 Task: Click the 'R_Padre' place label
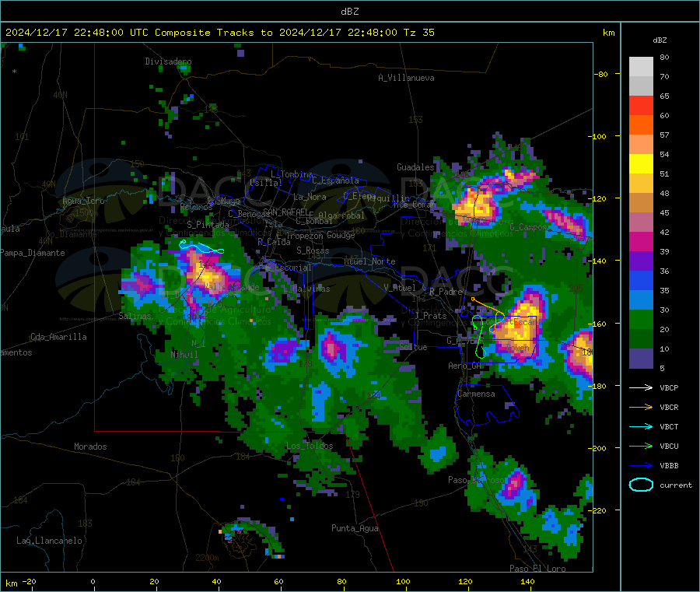click(x=446, y=292)
